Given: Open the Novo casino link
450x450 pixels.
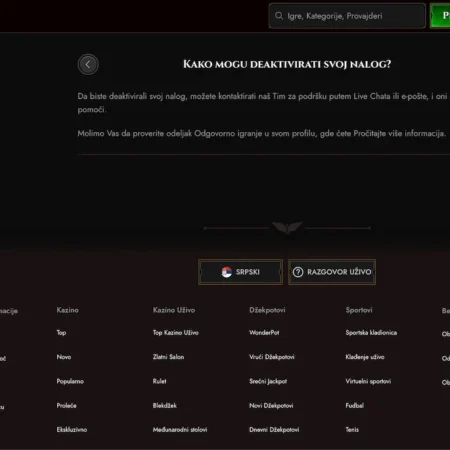Looking at the screenshot, I should [64, 357].
